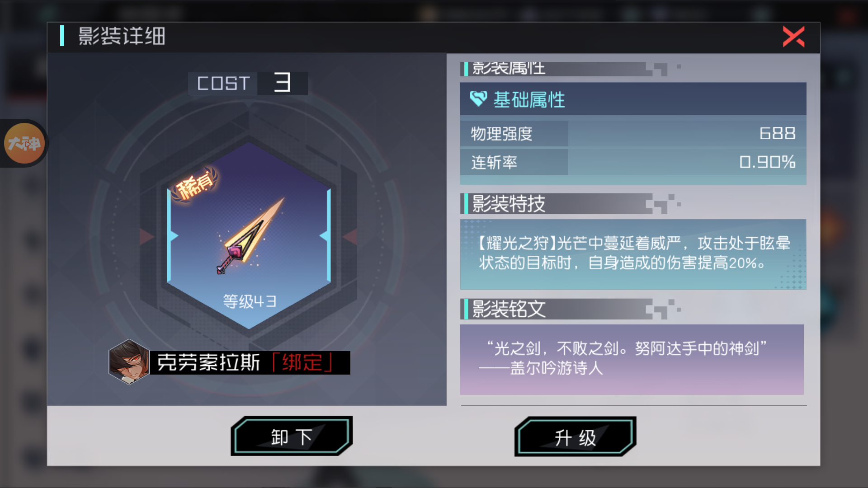Click the 耀光之狩 skill description box
868x488 pixels.
(x=633, y=254)
